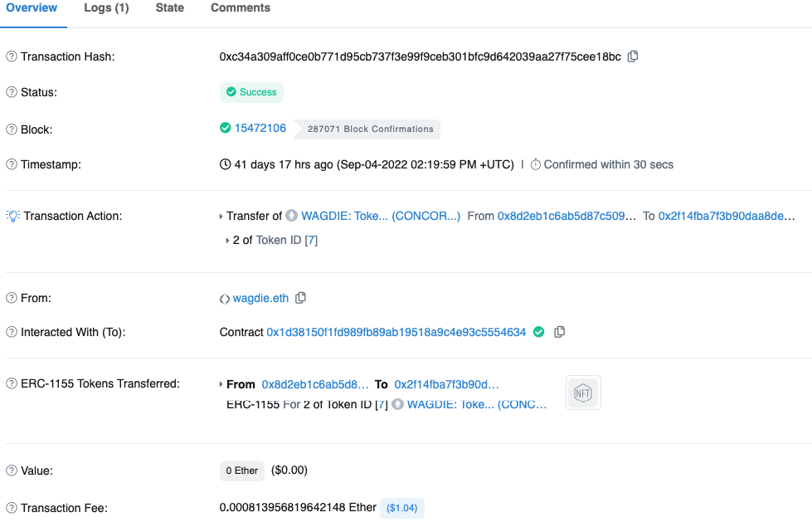Viewport: 812px width, 527px height.
Task: Click the help icon beside Transaction Hash
Action: [12, 56]
